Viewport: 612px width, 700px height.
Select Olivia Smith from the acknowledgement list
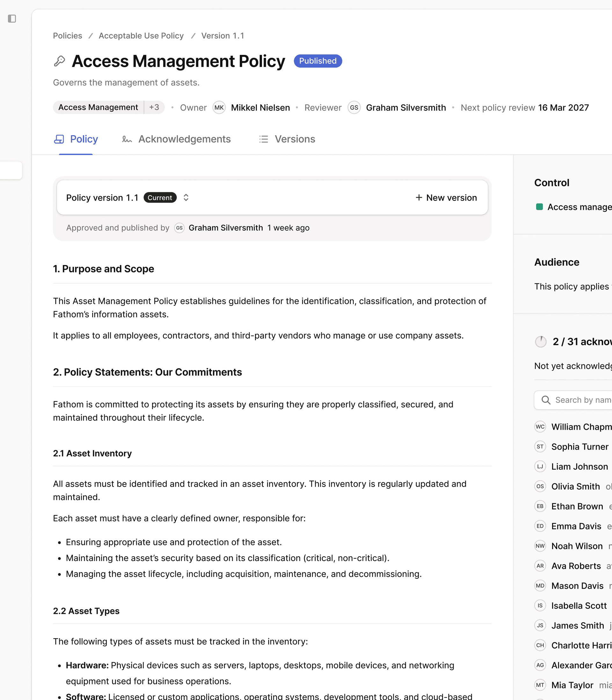575,486
